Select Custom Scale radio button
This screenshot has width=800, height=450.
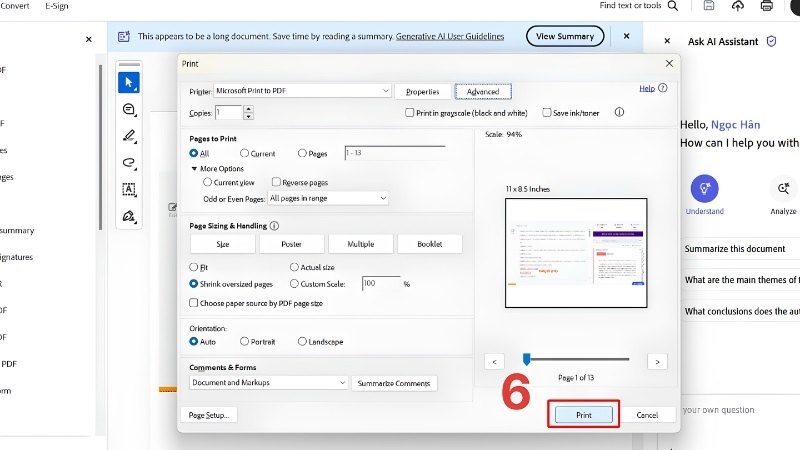294,284
